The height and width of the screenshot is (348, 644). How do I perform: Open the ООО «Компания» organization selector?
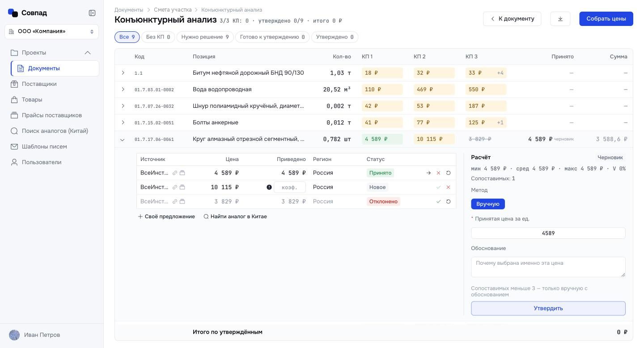coord(51,32)
